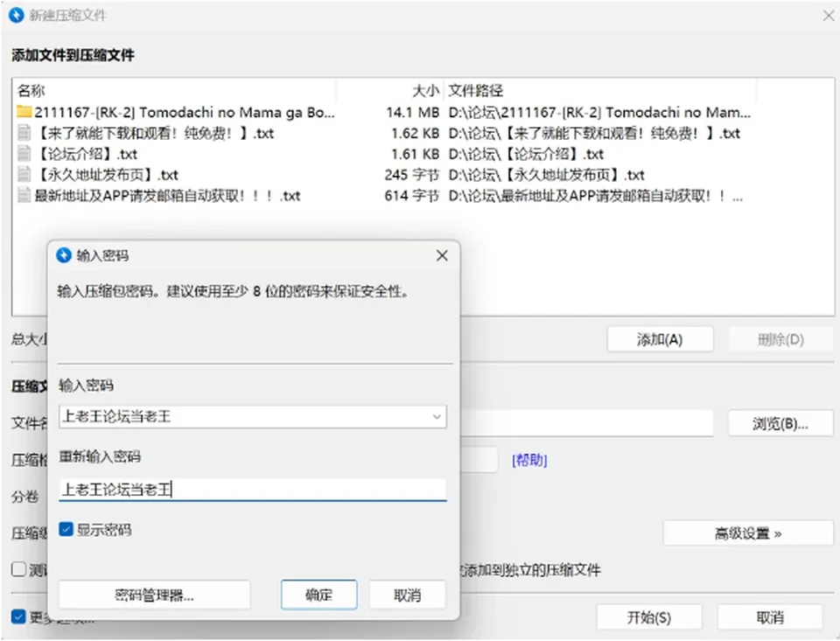Image resolution: width=840 pixels, height=641 pixels.
Task: Click the 1.62 KB size cell
Action: click(x=415, y=133)
